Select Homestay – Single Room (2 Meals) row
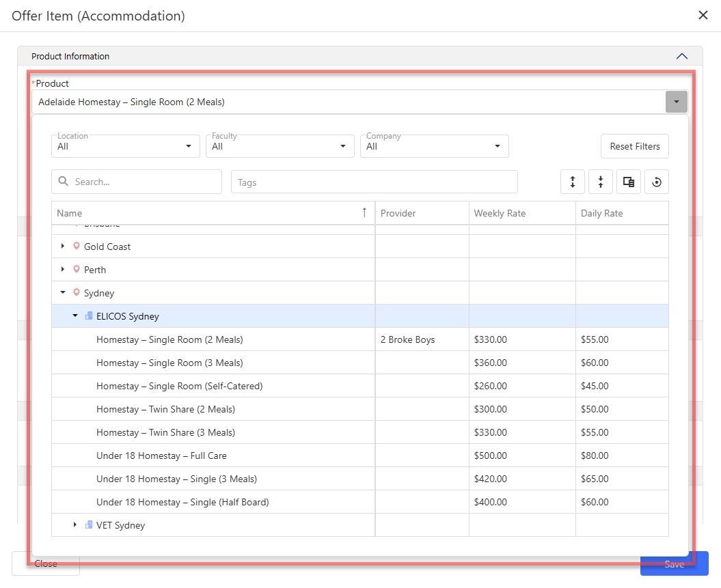The width and height of the screenshot is (721, 588). pyautogui.click(x=360, y=339)
